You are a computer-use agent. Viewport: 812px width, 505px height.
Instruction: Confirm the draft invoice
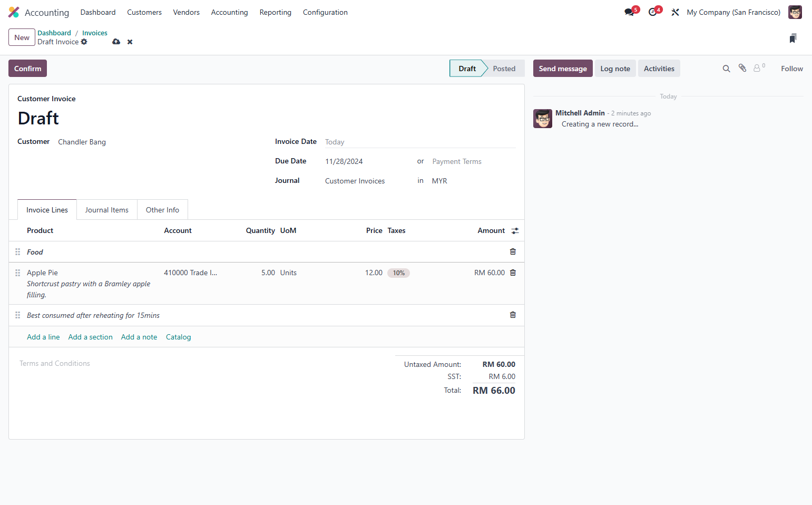[x=27, y=69]
